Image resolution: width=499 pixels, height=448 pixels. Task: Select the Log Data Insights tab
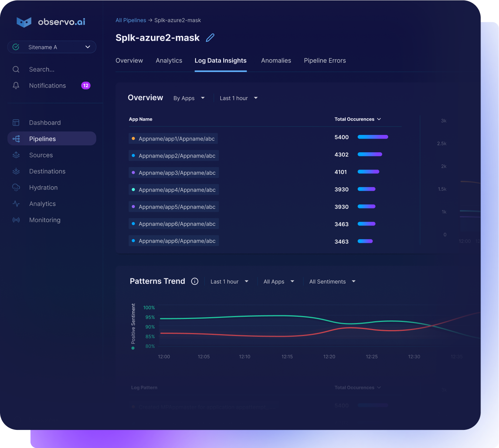pos(221,61)
